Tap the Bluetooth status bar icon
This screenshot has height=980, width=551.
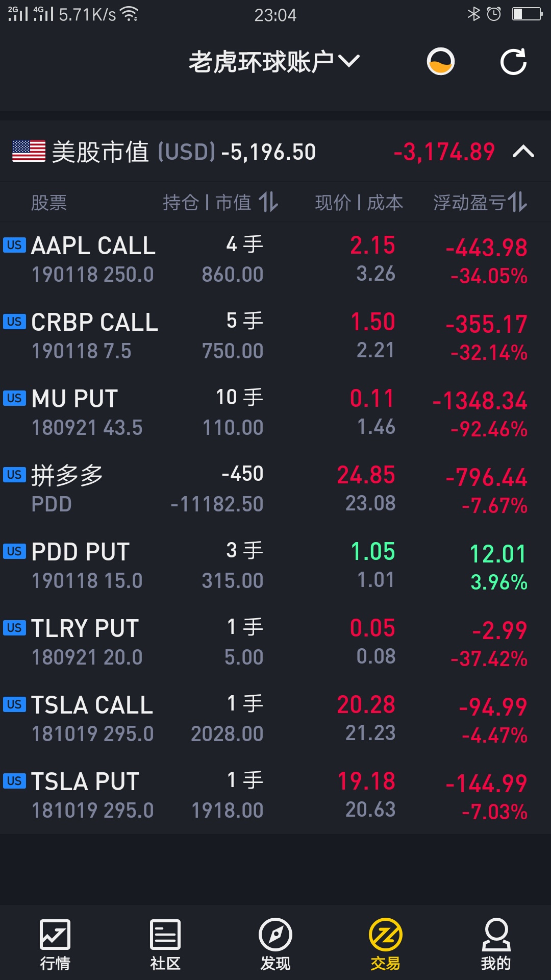pos(474,14)
